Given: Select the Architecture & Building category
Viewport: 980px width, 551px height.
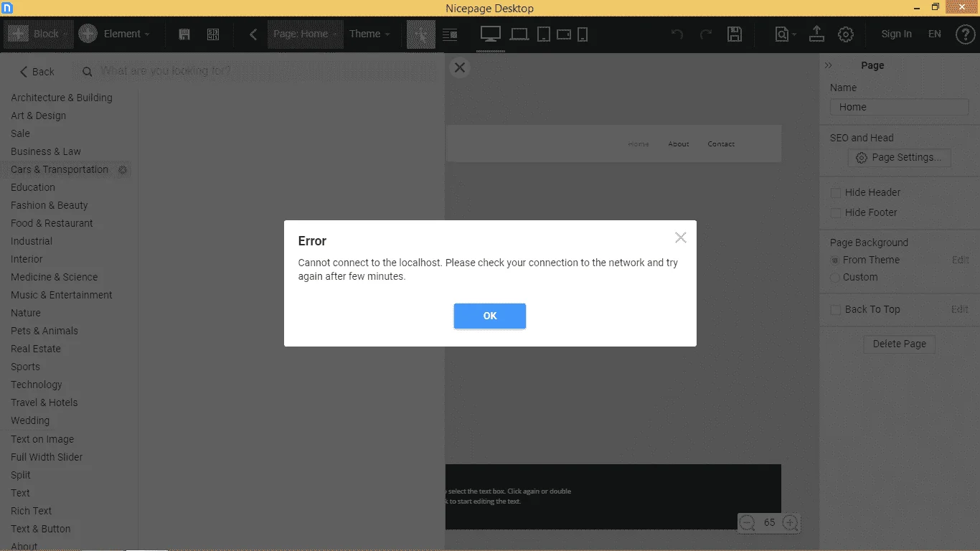Looking at the screenshot, I should point(62,98).
